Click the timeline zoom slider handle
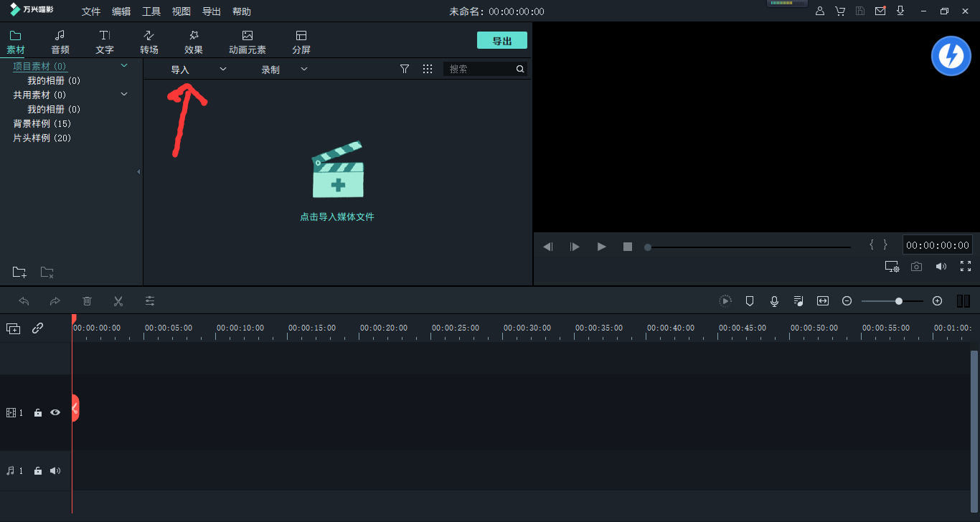 pos(899,301)
